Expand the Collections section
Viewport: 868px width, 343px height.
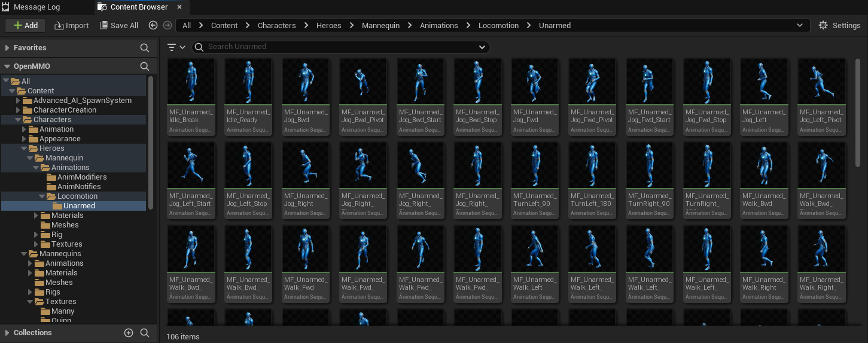pos(7,333)
